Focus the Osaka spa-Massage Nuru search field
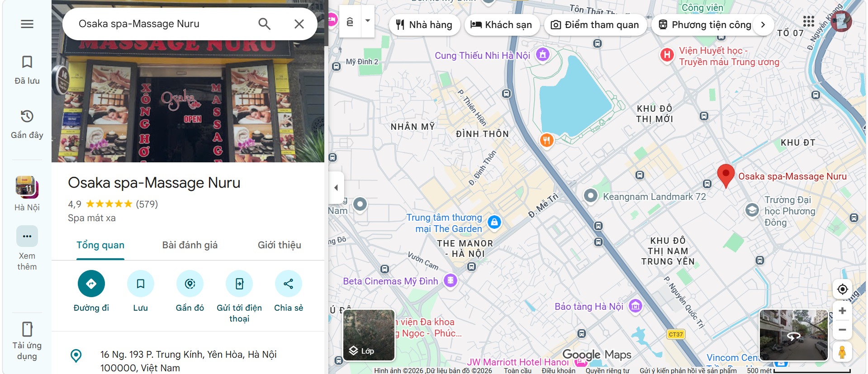This screenshot has width=868, height=374. pyautogui.click(x=163, y=24)
